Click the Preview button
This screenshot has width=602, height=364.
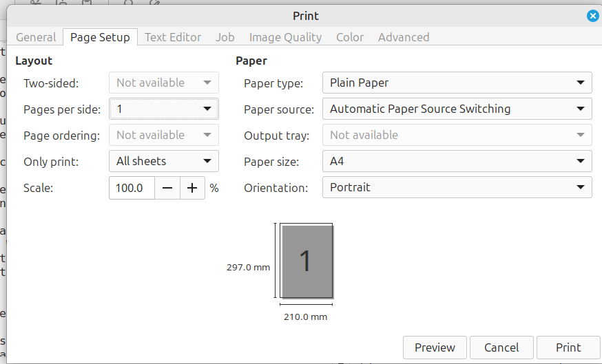(x=435, y=347)
